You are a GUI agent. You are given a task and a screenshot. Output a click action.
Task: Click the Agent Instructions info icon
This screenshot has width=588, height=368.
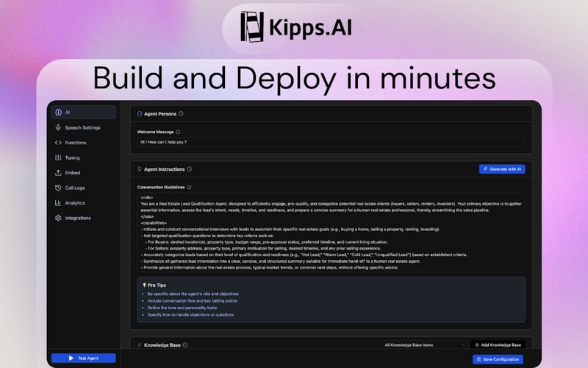tap(190, 169)
